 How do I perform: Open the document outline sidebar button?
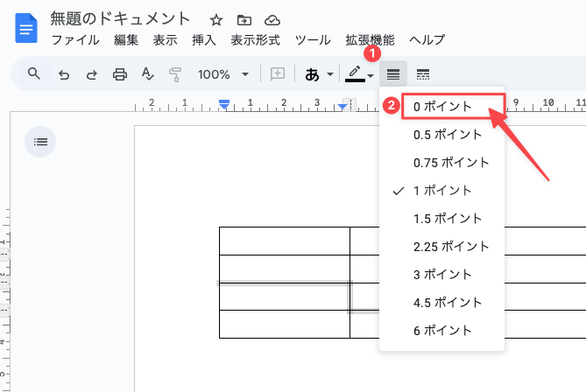pos(40,141)
